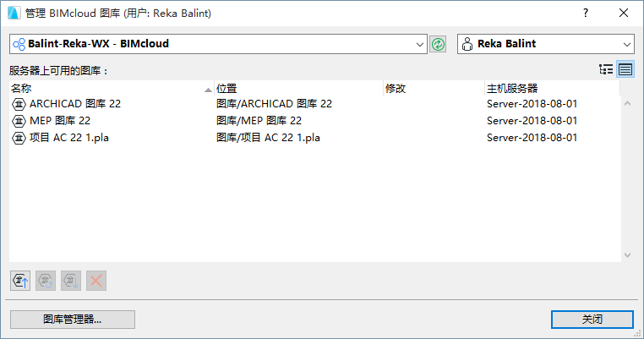Click location text 图库/ARCHICAD 图库 22
The image size is (644, 339).
(x=274, y=103)
